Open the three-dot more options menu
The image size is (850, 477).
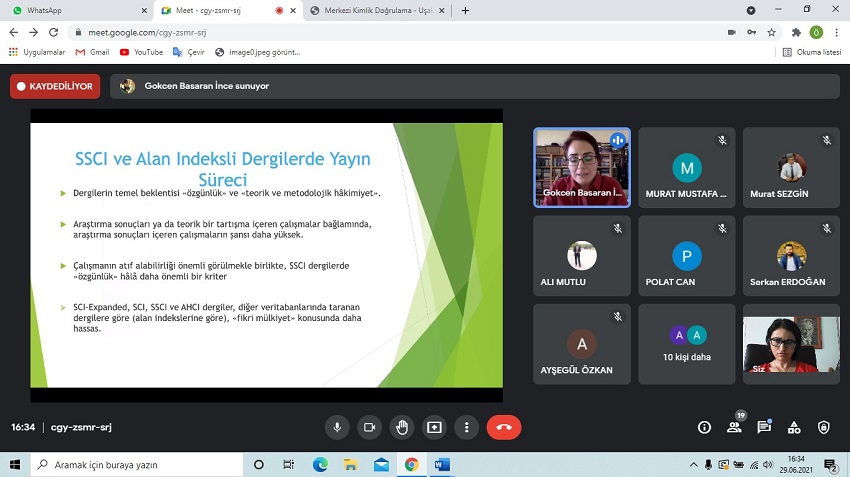point(466,427)
